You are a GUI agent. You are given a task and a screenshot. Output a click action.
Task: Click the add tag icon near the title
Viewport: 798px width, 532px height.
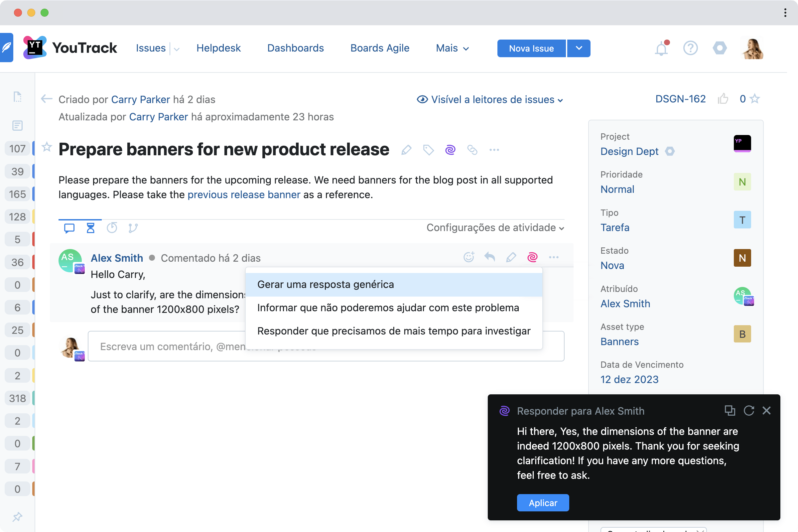tap(428, 150)
